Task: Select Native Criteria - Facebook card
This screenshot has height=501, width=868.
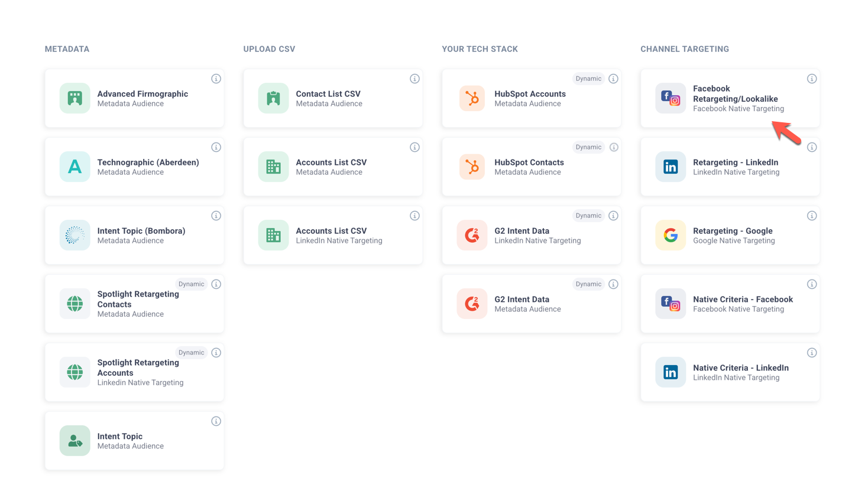Action: (x=730, y=304)
